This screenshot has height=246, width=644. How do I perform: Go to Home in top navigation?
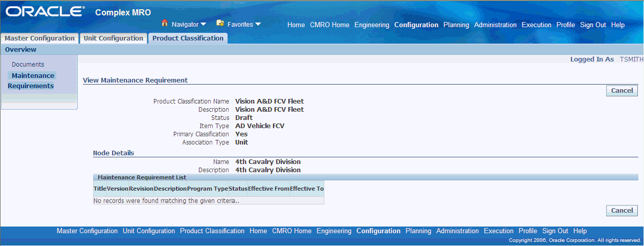coord(296,25)
